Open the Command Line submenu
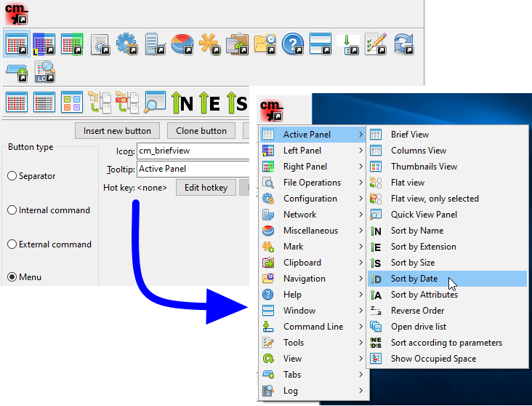Image resolution: width=532 pixels, height=406 pixels. tap(313, 327)
